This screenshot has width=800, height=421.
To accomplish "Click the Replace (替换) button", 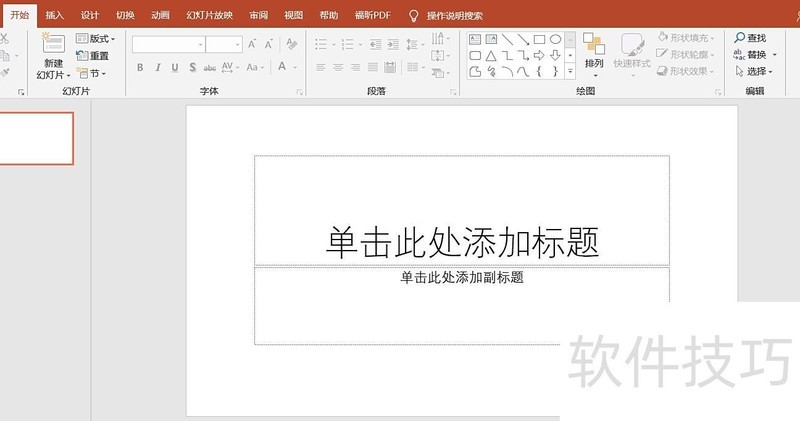I will point(754,55).
